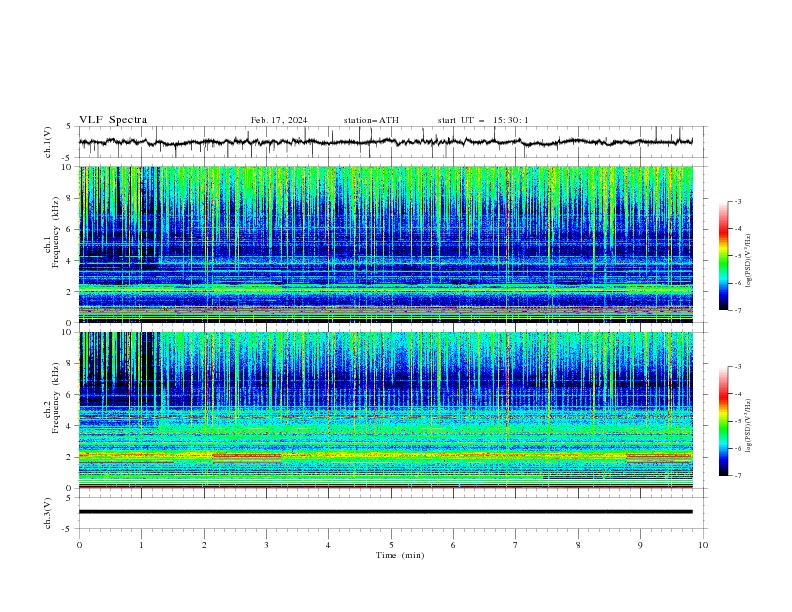The width and height of the screenshot is (792, 612).
Task: Click the ch.3 flat black voltage trace
Action: coord(386,512)
